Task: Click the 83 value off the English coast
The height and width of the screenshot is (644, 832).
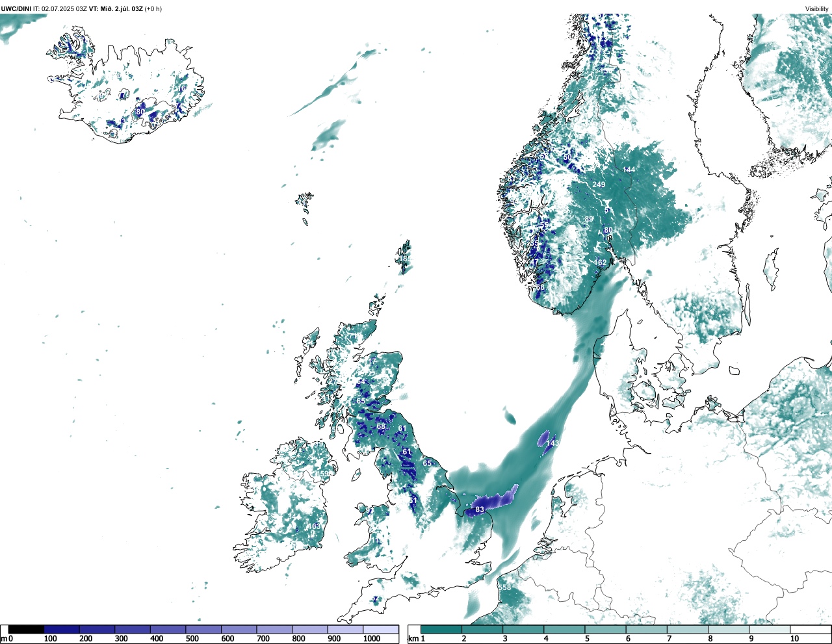Action: coord(480,509)
